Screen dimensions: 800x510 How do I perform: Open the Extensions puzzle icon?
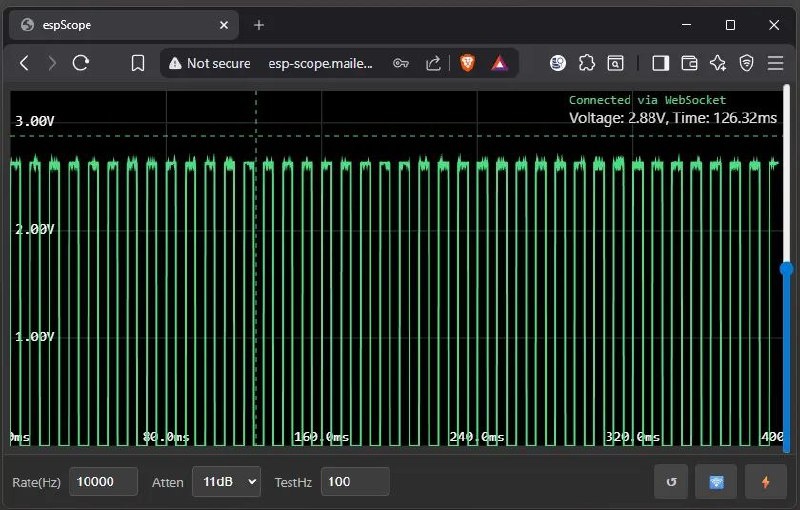pos(587,63)
